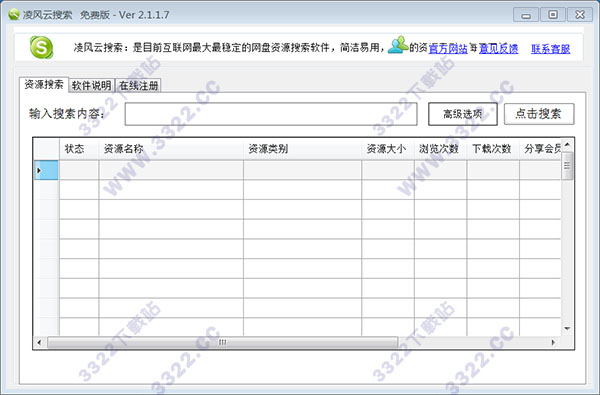
Task: Click the 分享会员 column header
Action: 540,149
